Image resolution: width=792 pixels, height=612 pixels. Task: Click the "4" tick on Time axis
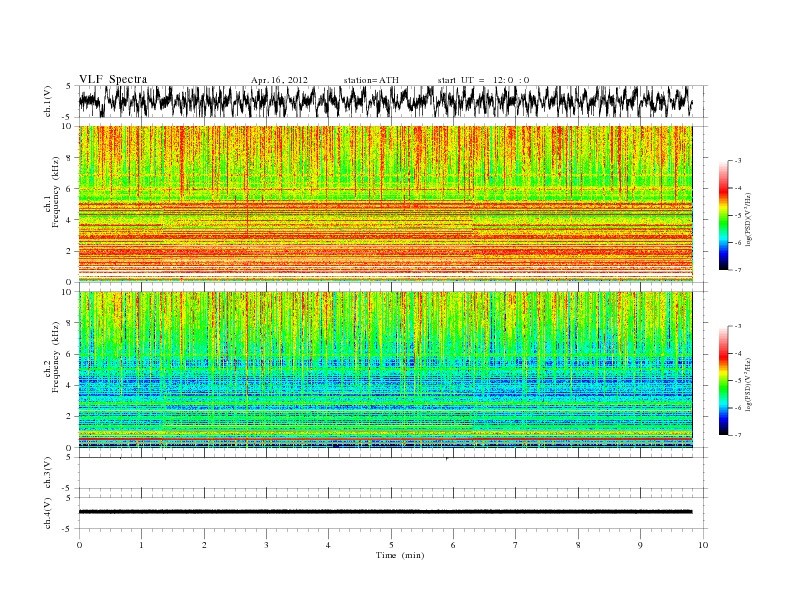[328, 545]
